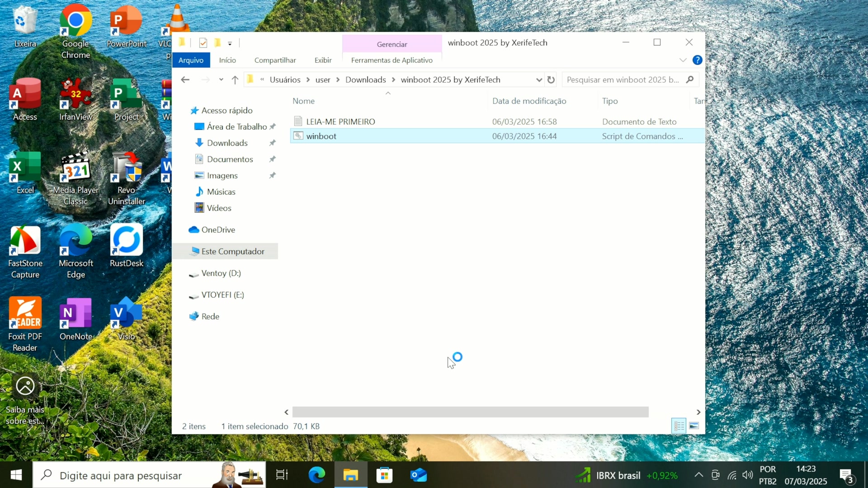868x488 pixels.
Task: Click New Folder in quick access toolbar
Action: coord(217,43)
